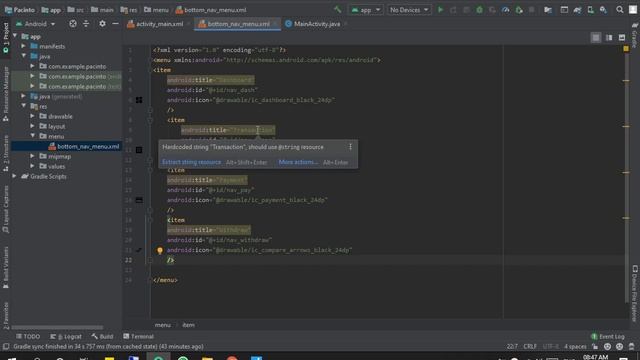
Task: Open the Terminal tool window tab
Action: (138, 336)
